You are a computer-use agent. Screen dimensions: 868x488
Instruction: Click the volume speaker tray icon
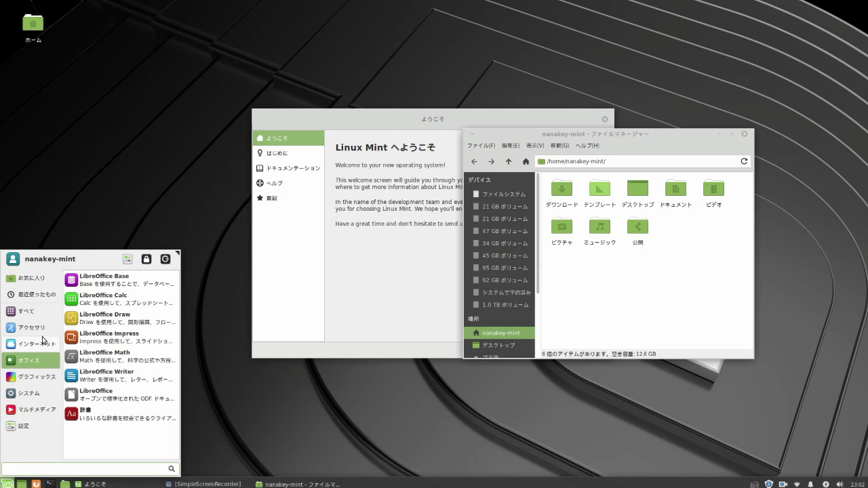(x=840, y=484)
